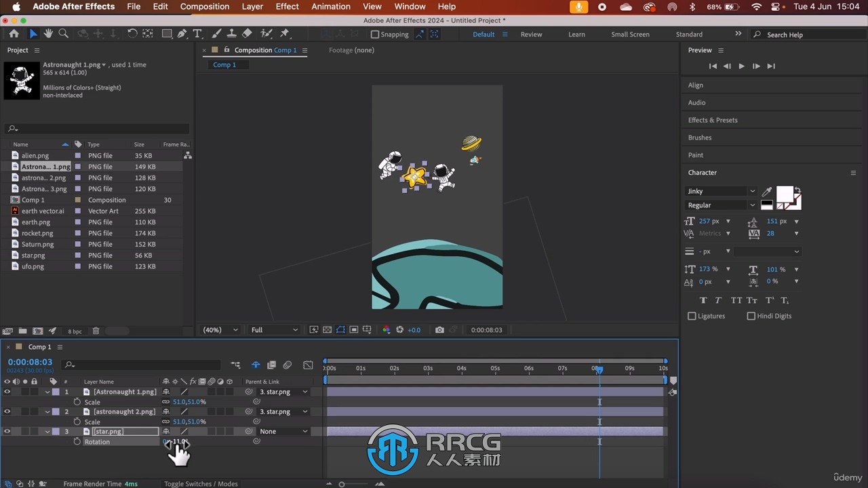Play the preview
868x488 pixels.
741,66
